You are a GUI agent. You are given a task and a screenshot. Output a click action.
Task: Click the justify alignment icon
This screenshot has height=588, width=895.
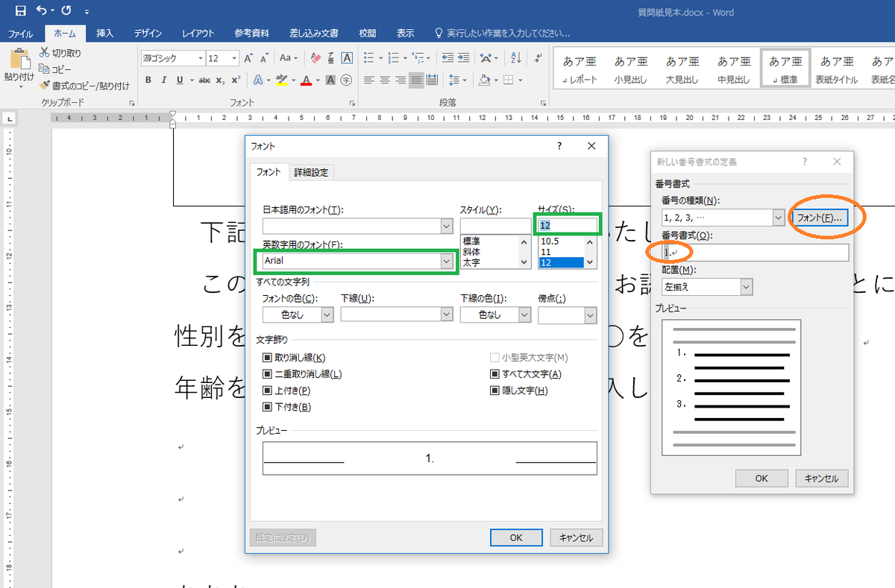pos(416,80)
